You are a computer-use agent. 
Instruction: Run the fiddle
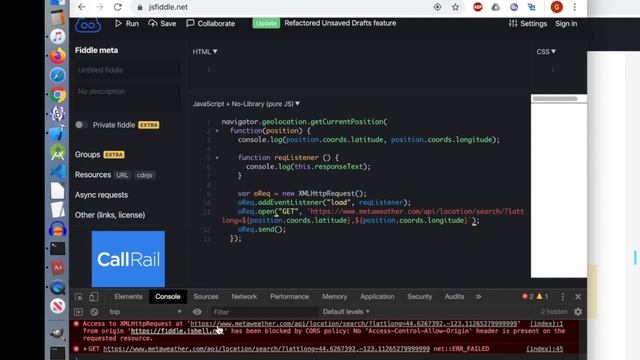(x=127, y=24)
